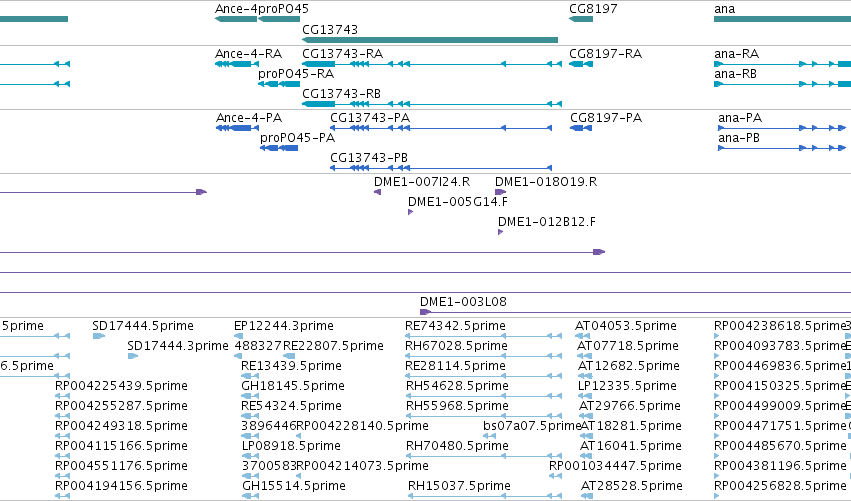Select the CG13743-RB transcript label
The height and width of the screenshot is (501, 851).
coord(341,94)
